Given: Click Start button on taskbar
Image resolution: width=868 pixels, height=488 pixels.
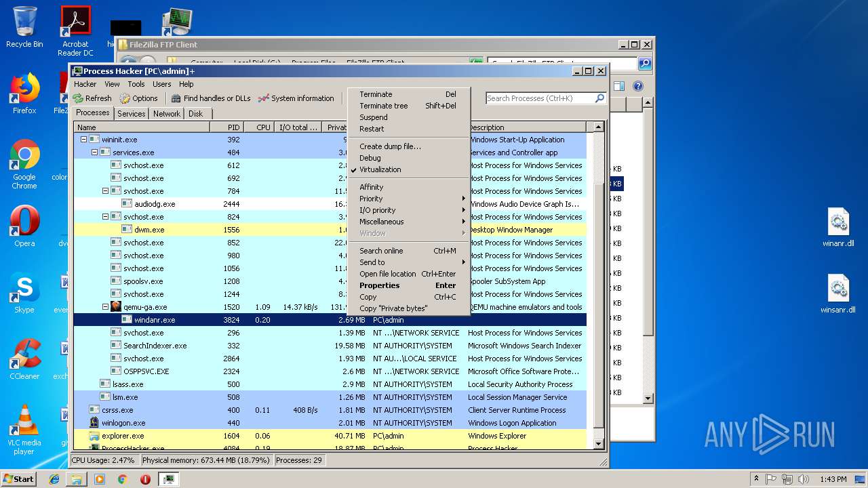Looking at the screenshot, I should 18,479.
